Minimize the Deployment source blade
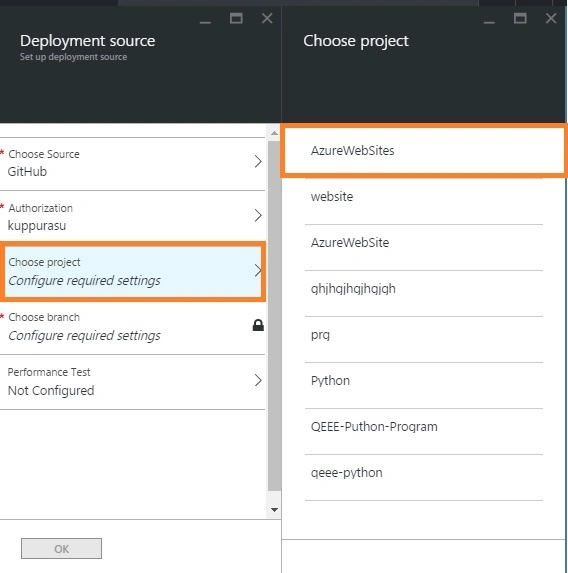Image resolution: width=568 pixels, height=573 pixels. pyautogui.click(x=205, y=22)
